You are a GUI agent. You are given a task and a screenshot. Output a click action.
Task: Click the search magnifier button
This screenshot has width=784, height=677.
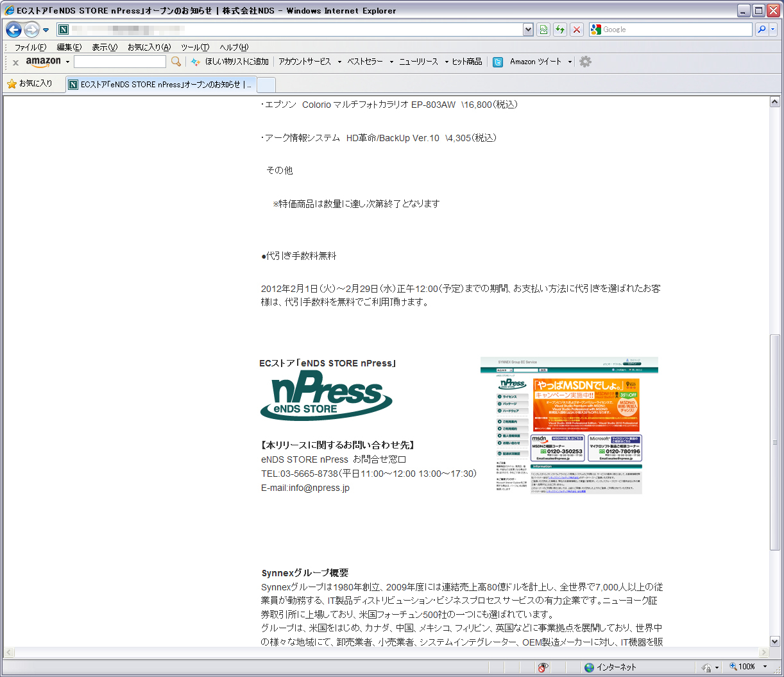coord(761,30)
